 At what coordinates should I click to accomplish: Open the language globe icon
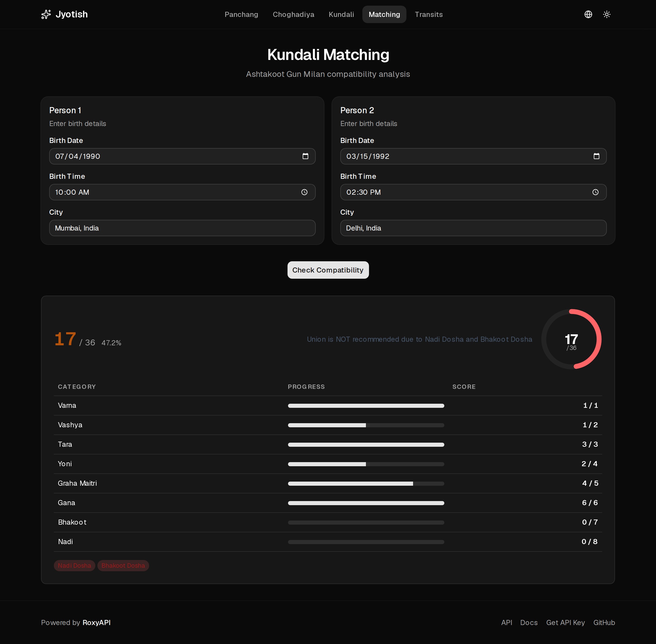(x=588, y=14)
